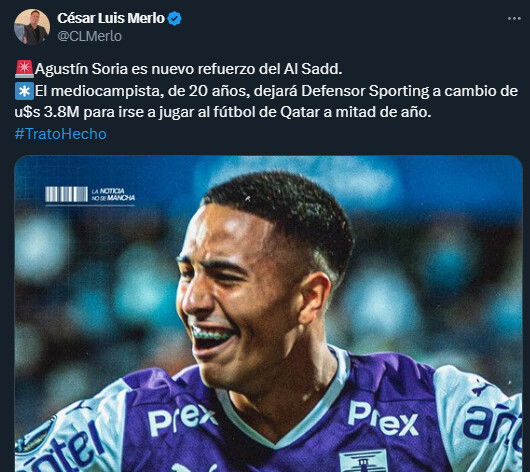Click the red siren emoji
530x472 pixels.
[x=24, y=69]
